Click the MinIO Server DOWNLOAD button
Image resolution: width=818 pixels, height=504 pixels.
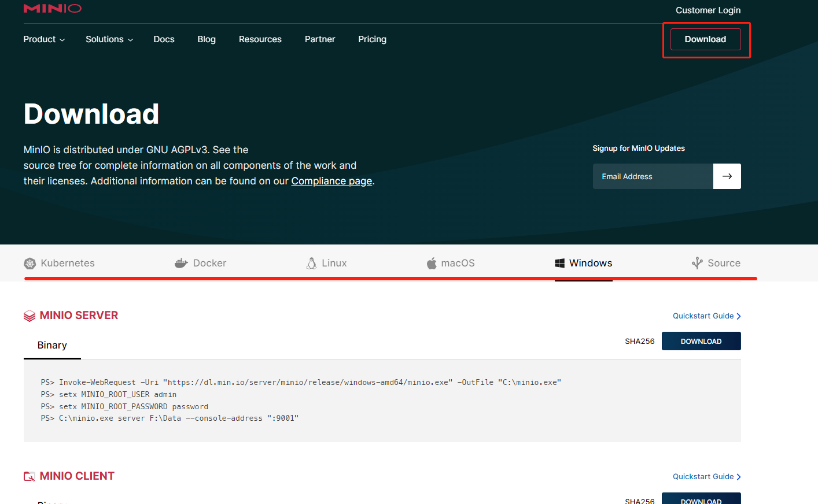tap(701, 341)
